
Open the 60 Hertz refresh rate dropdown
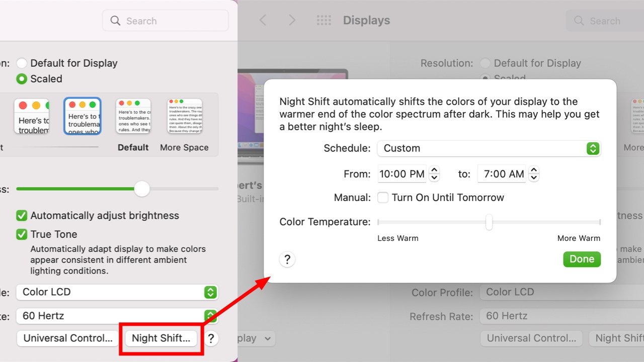pyautogui.click(x=117, y=316)
